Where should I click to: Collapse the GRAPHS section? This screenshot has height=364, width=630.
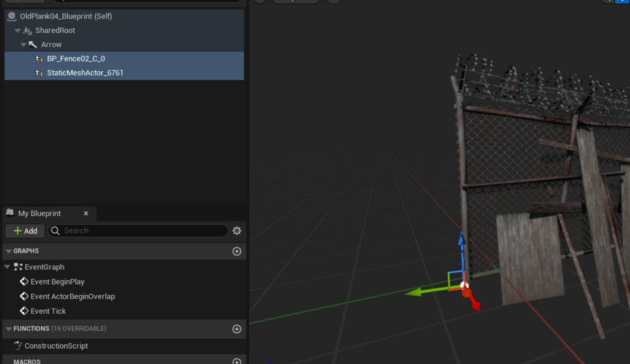click(x=9, y=251)
